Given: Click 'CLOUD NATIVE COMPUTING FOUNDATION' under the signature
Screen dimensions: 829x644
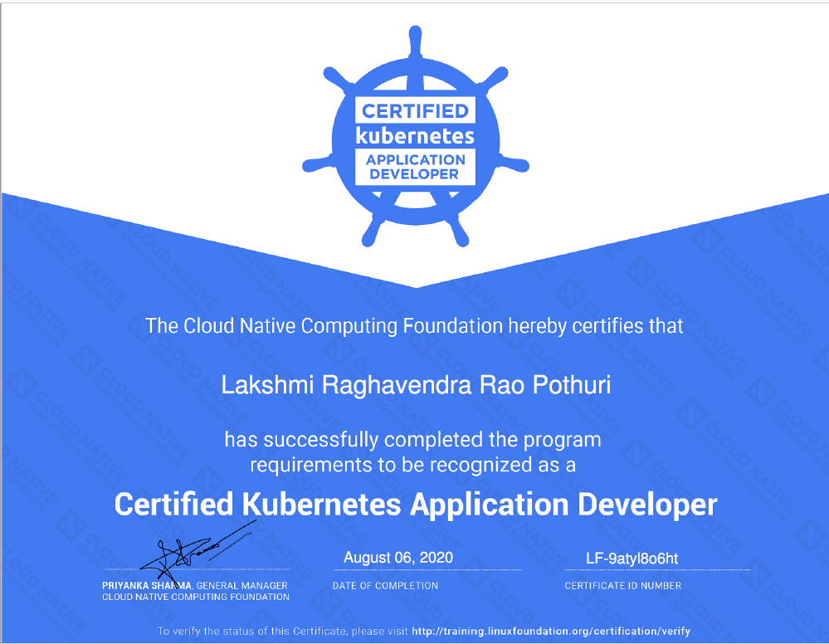Looking at the screenshot, I should pyautogui.click(x=196, y=597).
